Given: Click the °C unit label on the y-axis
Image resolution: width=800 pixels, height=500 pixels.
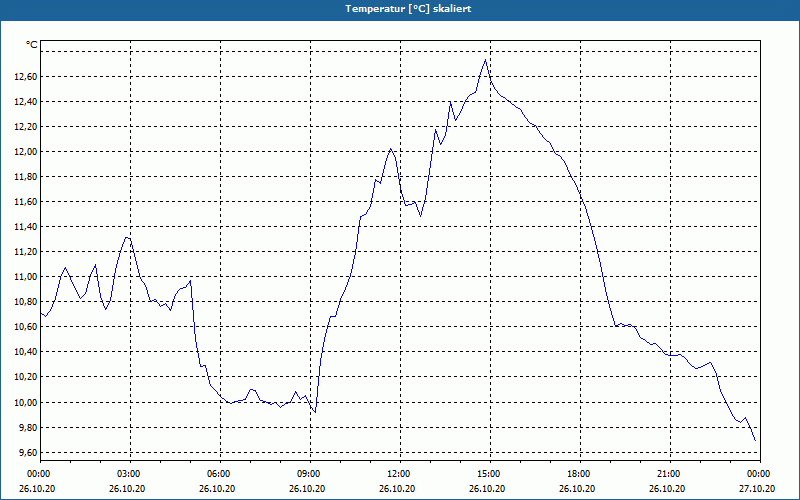Looking at the screenshot, I should tap(32, 45).
